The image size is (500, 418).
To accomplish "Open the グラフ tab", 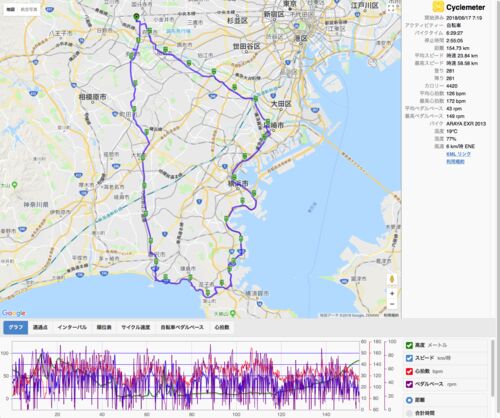I will (16, 328).
